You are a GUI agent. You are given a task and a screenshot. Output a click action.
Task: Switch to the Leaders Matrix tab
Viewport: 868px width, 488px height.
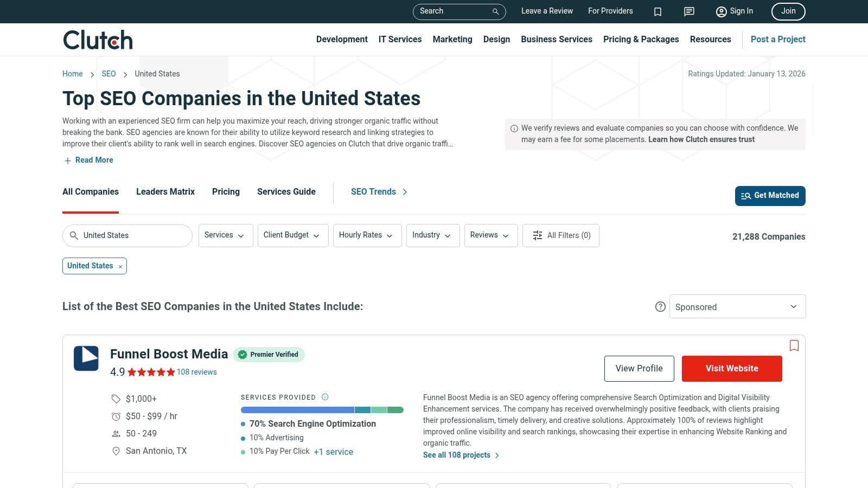coord(165,192)
